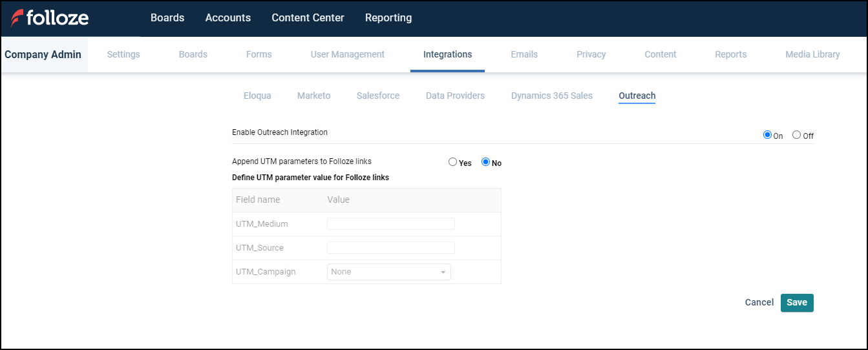Focus the UTM_Source value field
This screenshot has width=868, height=350.
(x=391, y=248)
